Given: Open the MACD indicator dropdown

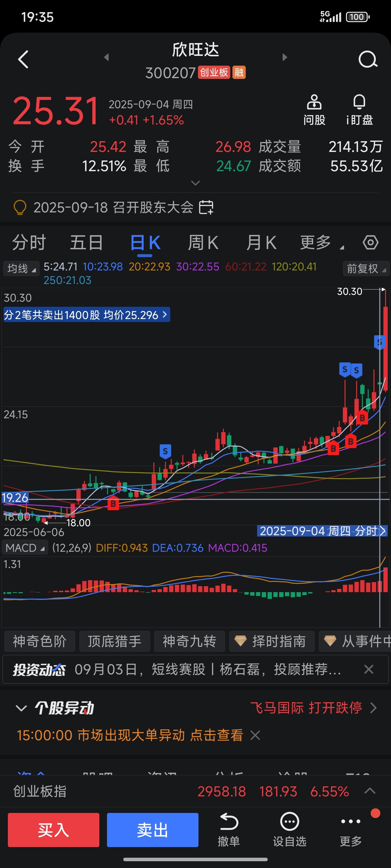Looking at the screenshot, I should tap(25, 548).
